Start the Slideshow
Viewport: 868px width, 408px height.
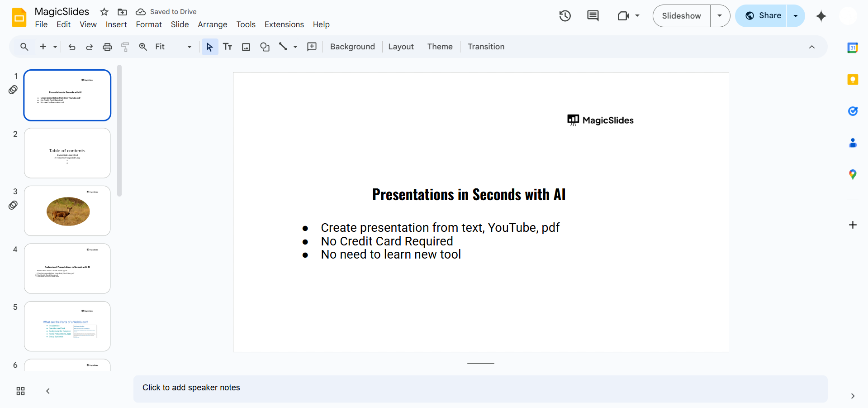click(x=681, y=16)
